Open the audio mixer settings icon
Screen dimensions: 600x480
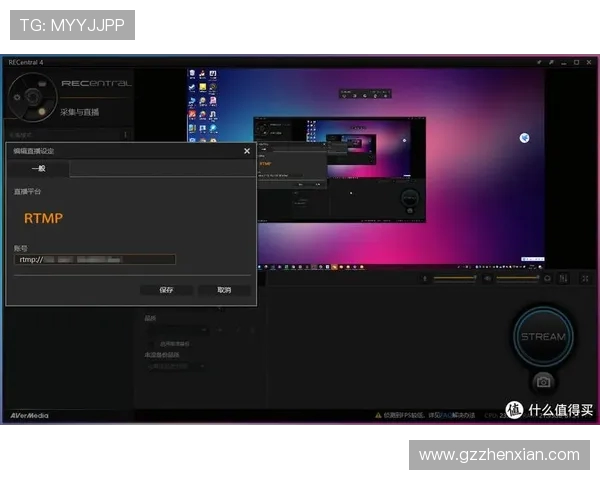[x=563, y=278]
